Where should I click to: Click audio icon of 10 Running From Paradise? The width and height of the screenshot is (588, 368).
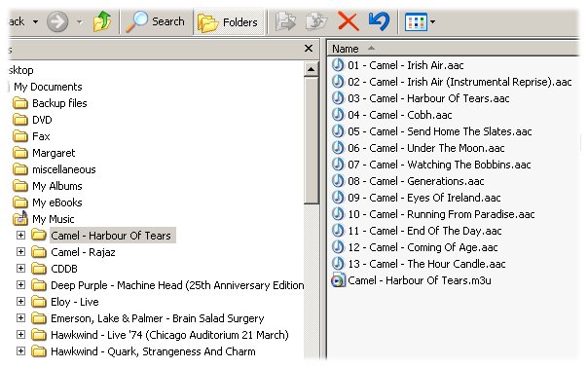338,214
